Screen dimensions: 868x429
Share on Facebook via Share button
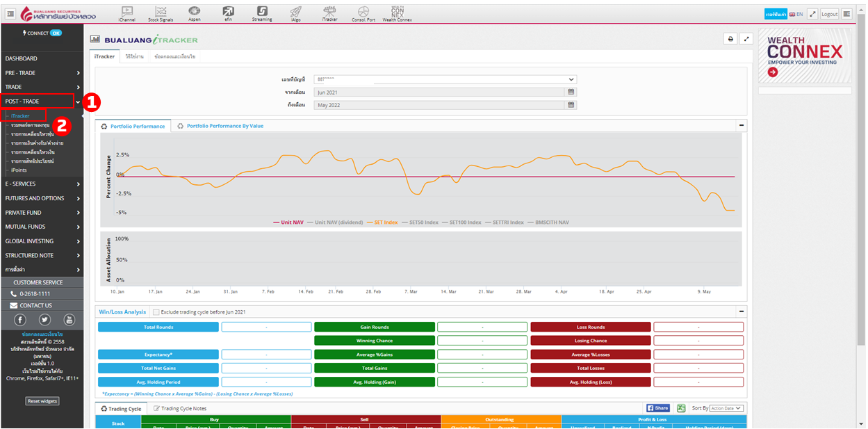(x=658, y=408)
